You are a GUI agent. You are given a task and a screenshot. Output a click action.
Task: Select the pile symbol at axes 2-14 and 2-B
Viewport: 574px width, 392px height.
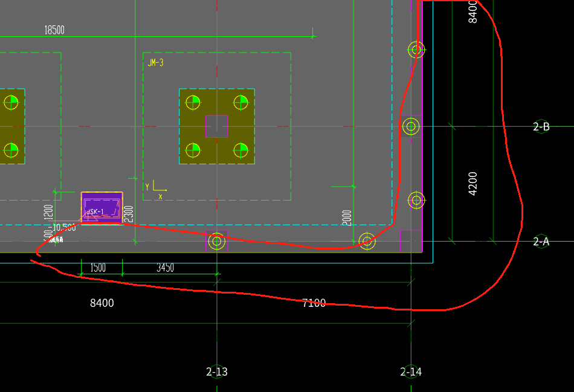[411, 126]
